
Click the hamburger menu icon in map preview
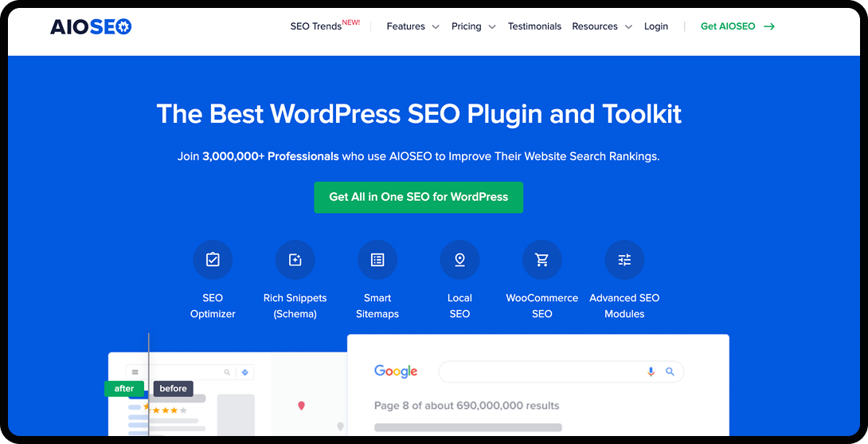point(135,372)
